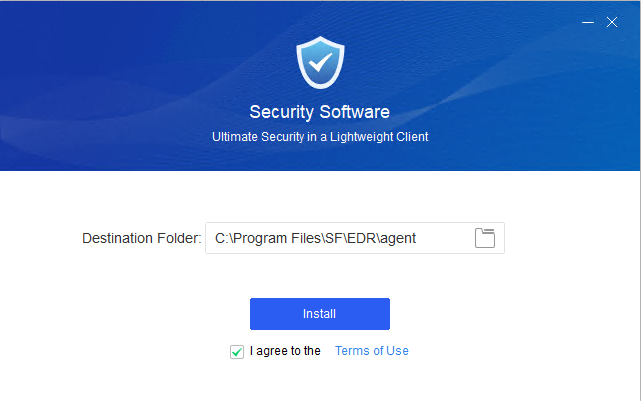
Task: Close the Security Software installer
Action: [612, 21]
